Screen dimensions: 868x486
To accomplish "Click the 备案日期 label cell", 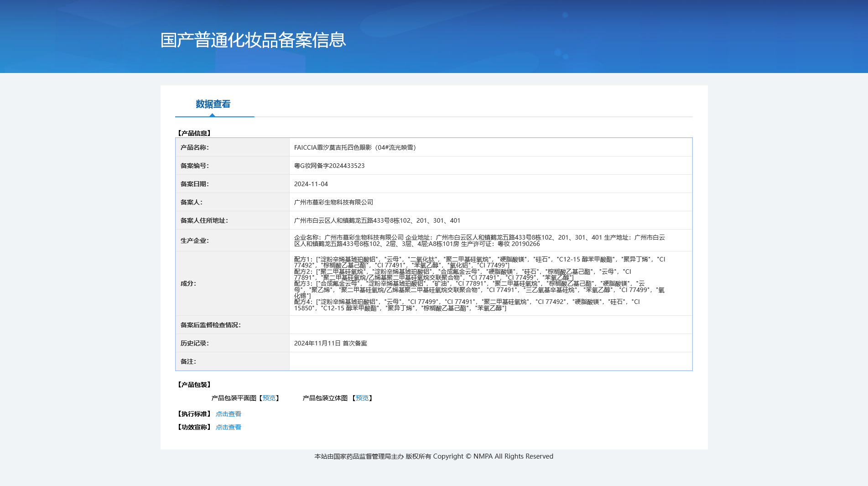I will click(233, 184).
